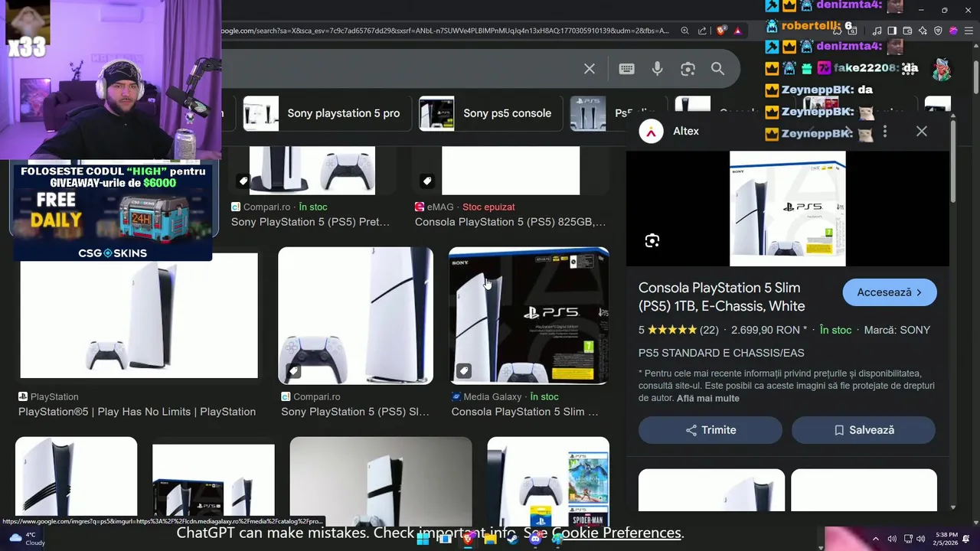Open the three-dot options in Altex panel

pyautogui.click(x=884, y=132)
